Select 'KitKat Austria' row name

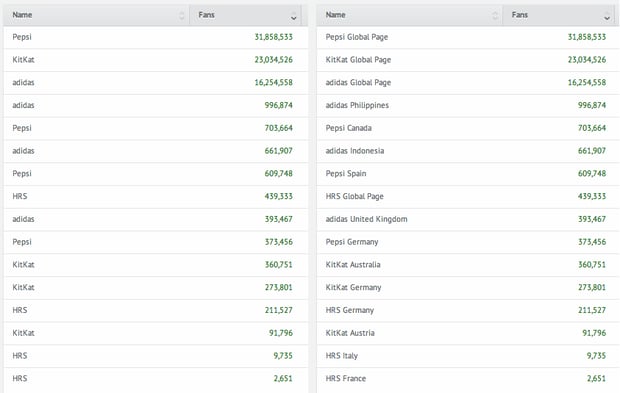[350, 333]
